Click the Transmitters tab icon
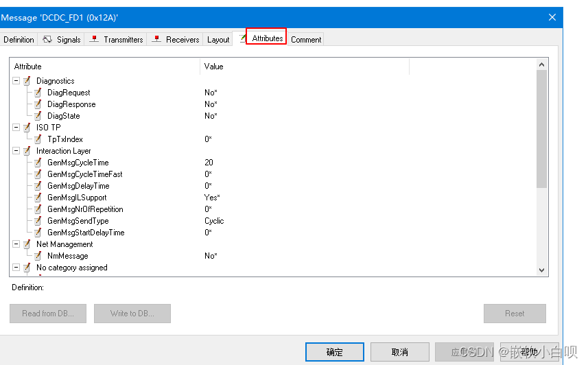Screen dimensions: 588x365 click(94, 39)
